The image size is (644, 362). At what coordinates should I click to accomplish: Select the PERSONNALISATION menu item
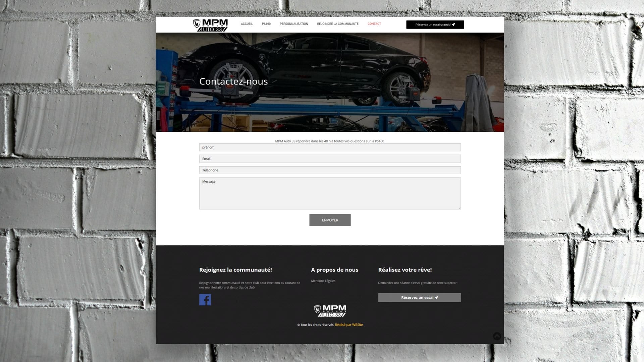click(294, 24)
